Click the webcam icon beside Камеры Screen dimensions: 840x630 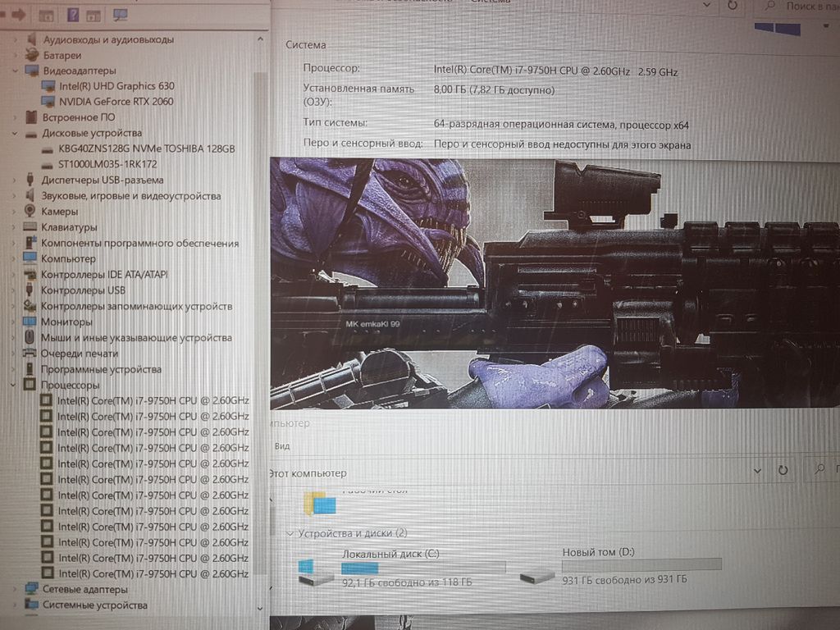click(30, 211)
